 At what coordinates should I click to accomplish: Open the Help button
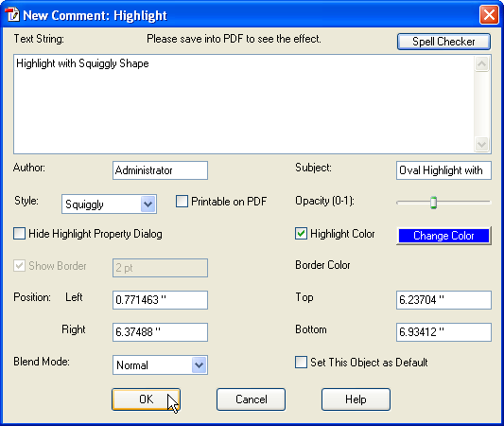click(x=356, y=399)
